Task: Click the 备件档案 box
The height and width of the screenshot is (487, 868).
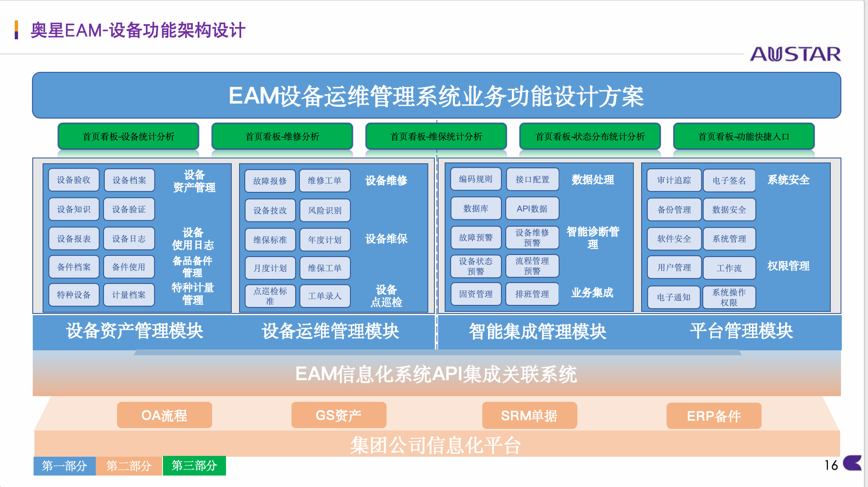Action: [x=74, y=267]
